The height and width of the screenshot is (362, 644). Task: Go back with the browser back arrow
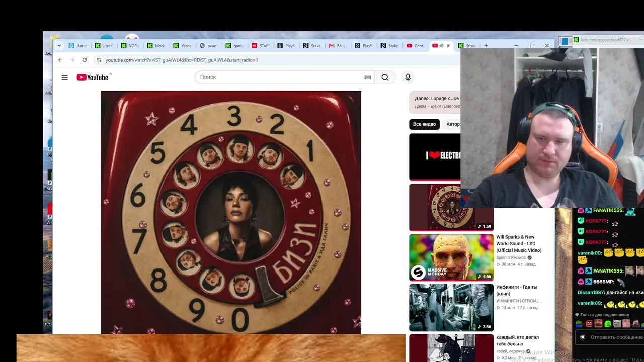coord(60,60)
